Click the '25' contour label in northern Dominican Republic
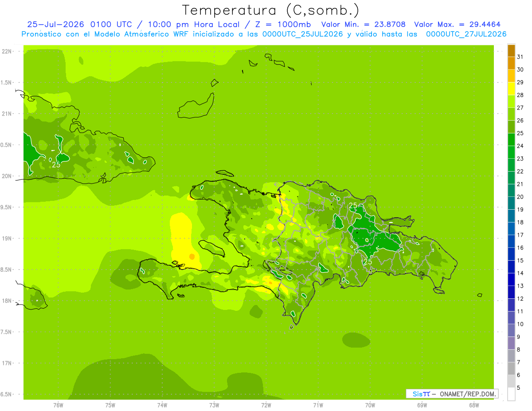The height and width of the screenshot is (411, 532). point(353,205)
